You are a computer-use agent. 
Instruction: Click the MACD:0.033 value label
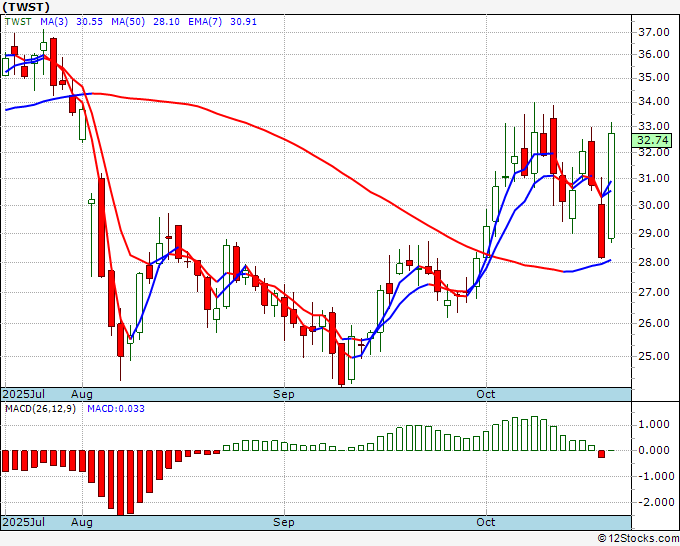(116, 409)
